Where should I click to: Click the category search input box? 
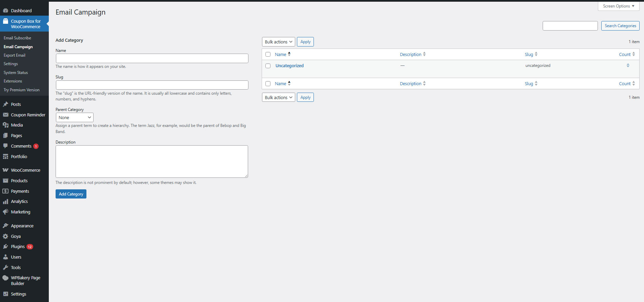(570, 26)
